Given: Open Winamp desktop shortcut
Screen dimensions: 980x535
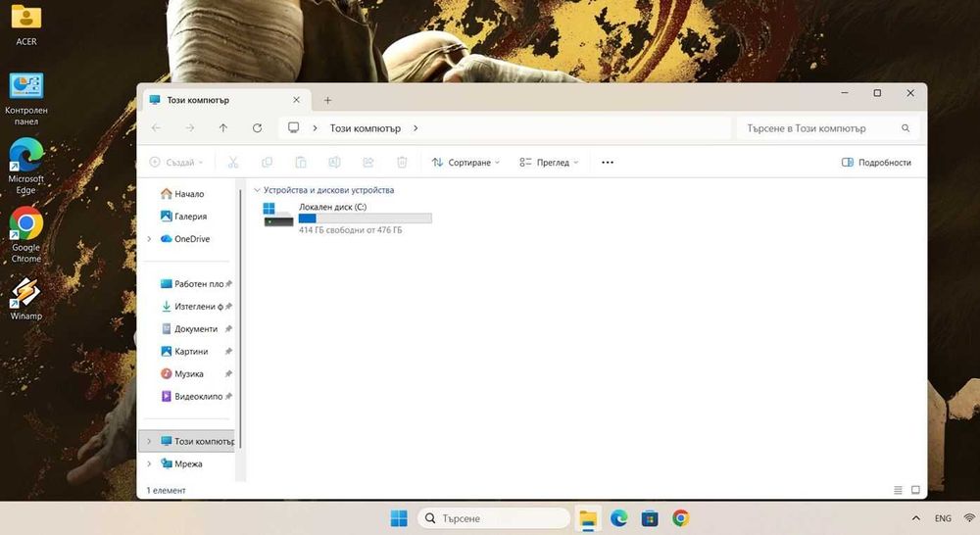Looking at the screenshot, I should [26, 299].
